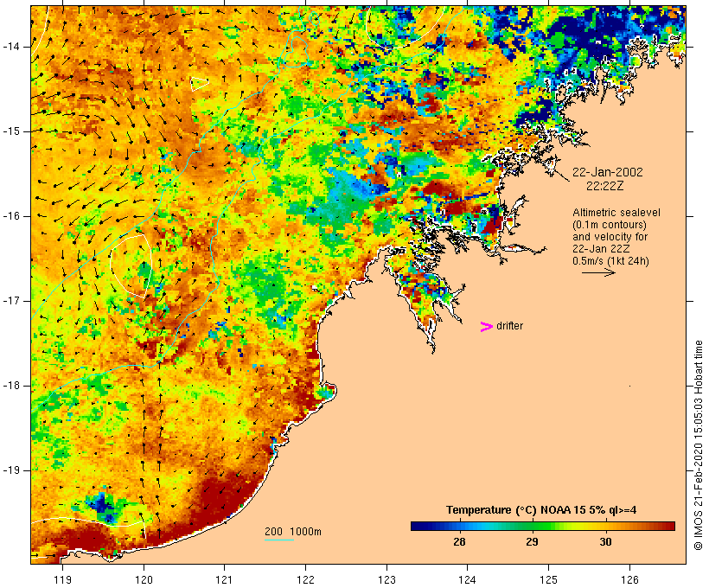
Task: Click the temperature color bar
Action: pyautogui.click(x=543, y=526)
